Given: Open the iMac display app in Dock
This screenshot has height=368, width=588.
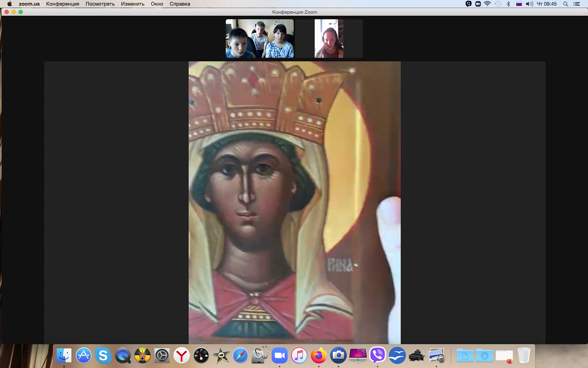Looking at the screenshot, I should [x=358, y=355].
